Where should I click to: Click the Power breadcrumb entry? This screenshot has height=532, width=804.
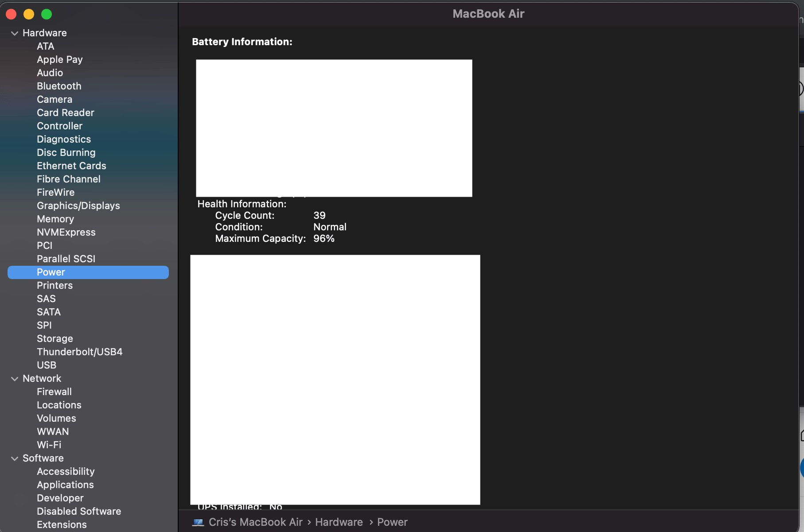(392, 522)
